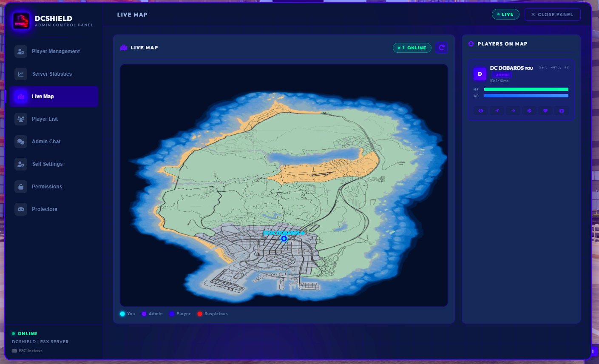Click the D avatar of DC DOBAROS
The height and width of the screenshot is (364, 599).
[x=480, y=74]
